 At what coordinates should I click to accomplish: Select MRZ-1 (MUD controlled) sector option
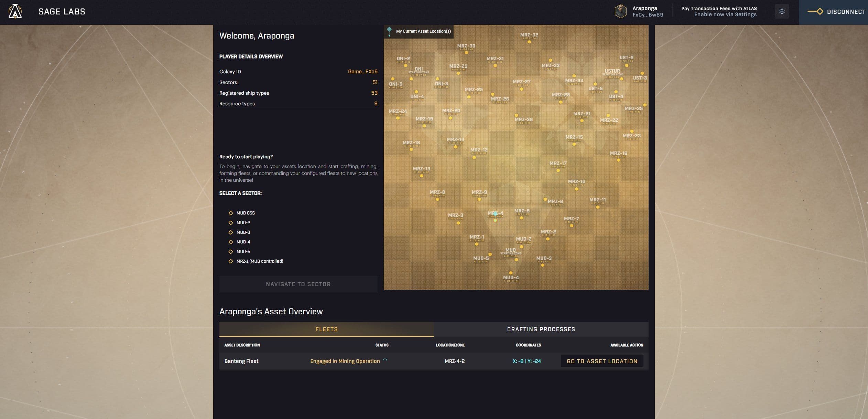(x=256, y=261)
